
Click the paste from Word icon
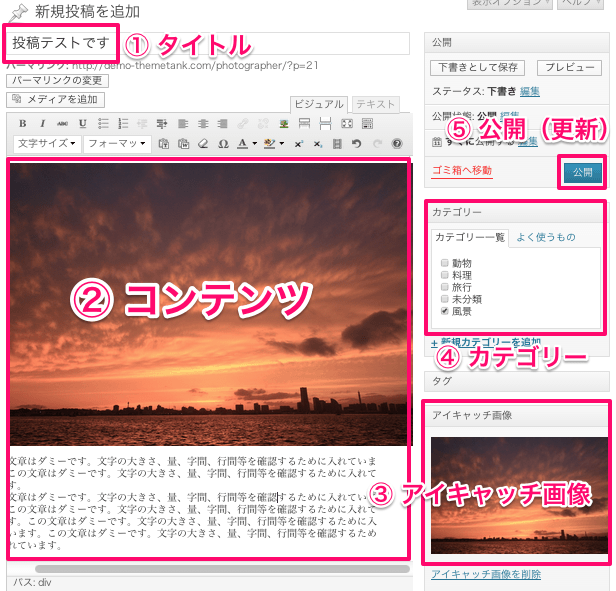pyautogui.click(x=183, y=144)
